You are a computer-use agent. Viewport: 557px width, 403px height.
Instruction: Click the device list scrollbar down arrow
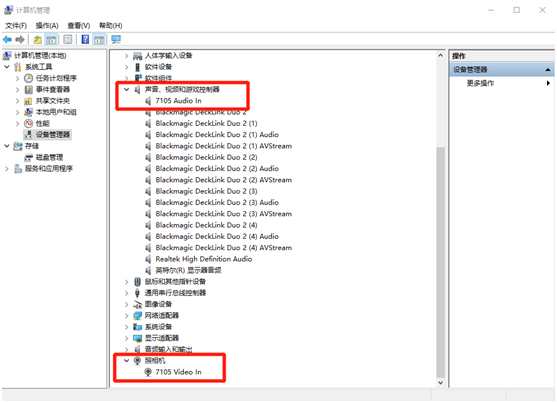(440, 383)
